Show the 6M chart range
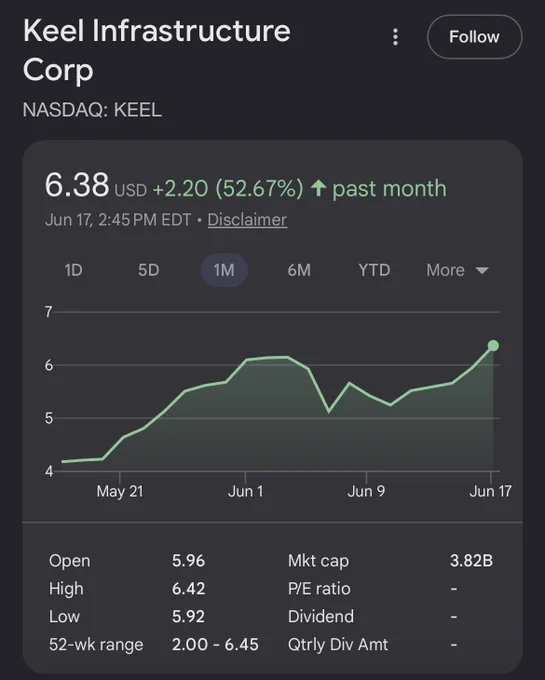 pos(299,270)
